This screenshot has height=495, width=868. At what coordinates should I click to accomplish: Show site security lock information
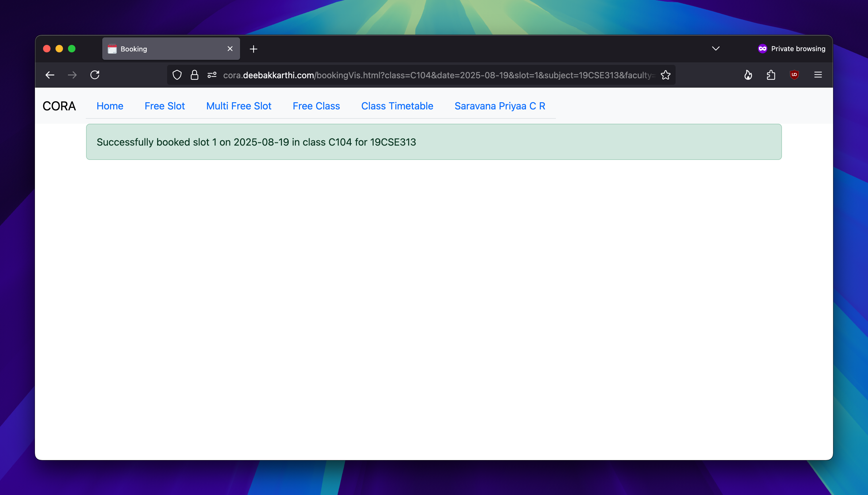[195, 75]
